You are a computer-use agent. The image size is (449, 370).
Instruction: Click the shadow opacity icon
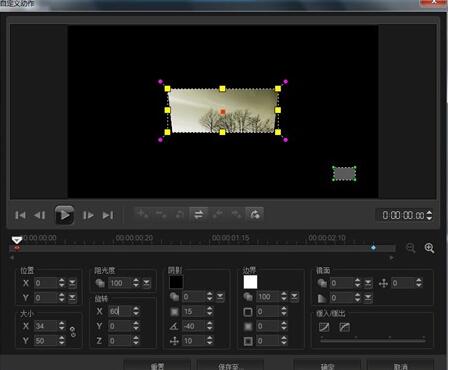point(174,297)
